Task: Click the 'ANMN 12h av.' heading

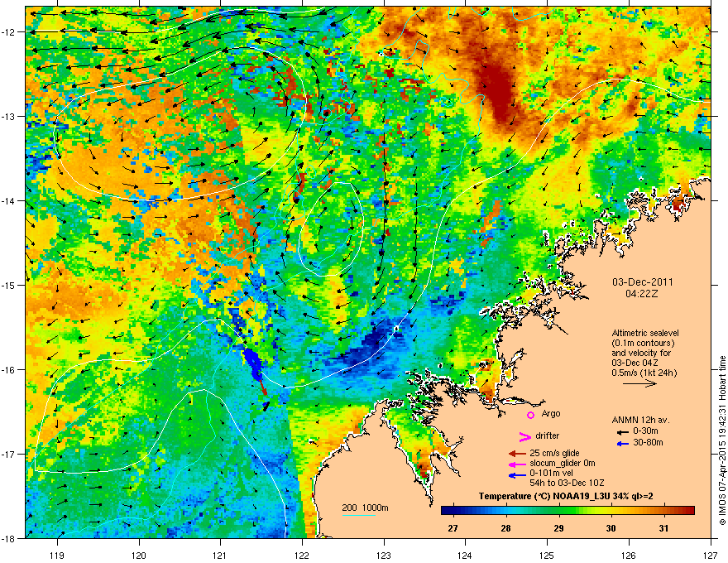Action: 640,420
